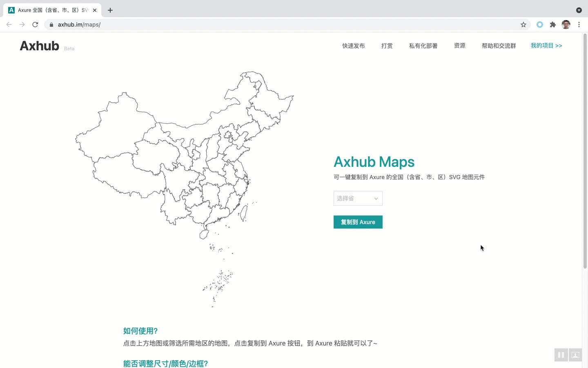
Task: Open Chrome three-dot menu
Action: tap(579, 25)
